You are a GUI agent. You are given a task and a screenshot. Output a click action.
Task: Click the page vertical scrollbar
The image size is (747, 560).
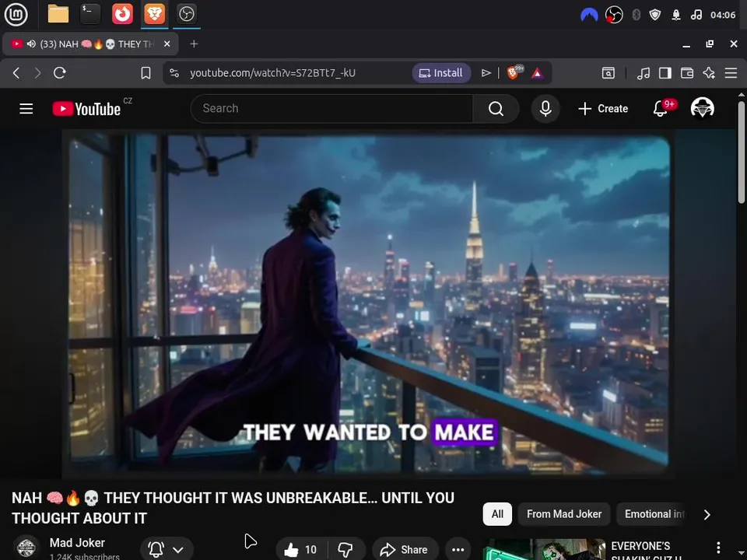pos(742,152)
